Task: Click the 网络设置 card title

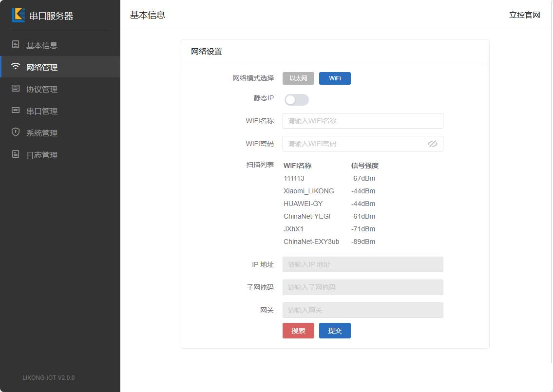Action: 207,52
